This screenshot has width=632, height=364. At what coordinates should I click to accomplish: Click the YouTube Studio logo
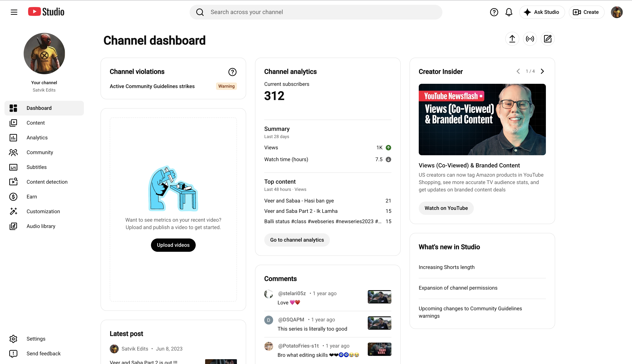tap(46, 12)
